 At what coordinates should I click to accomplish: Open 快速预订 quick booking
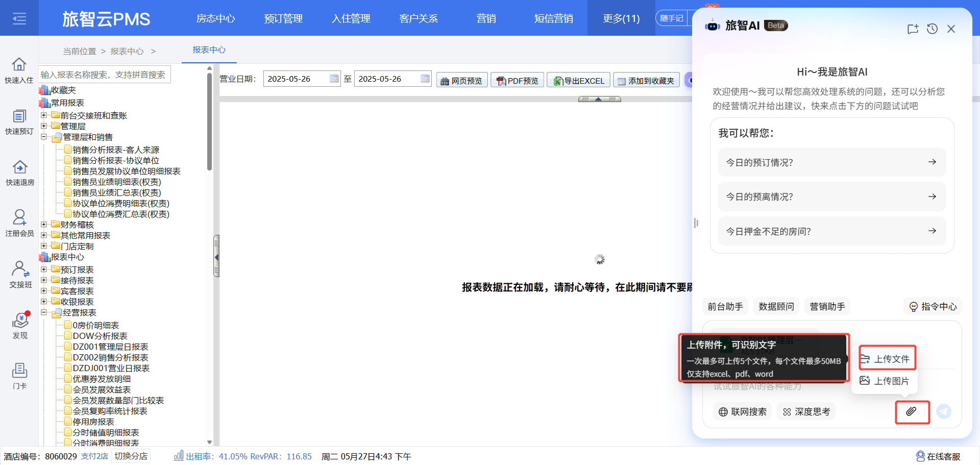pos(19,122)
